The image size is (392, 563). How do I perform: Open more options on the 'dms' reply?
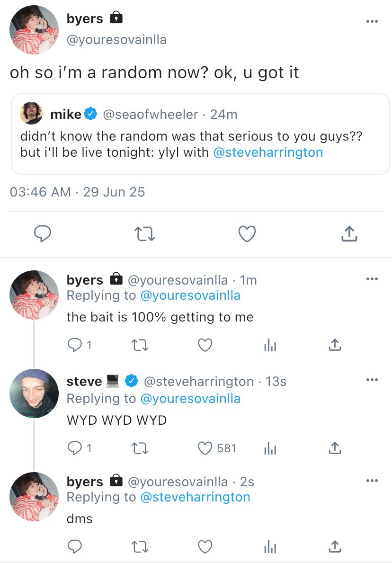coord(372,480)
